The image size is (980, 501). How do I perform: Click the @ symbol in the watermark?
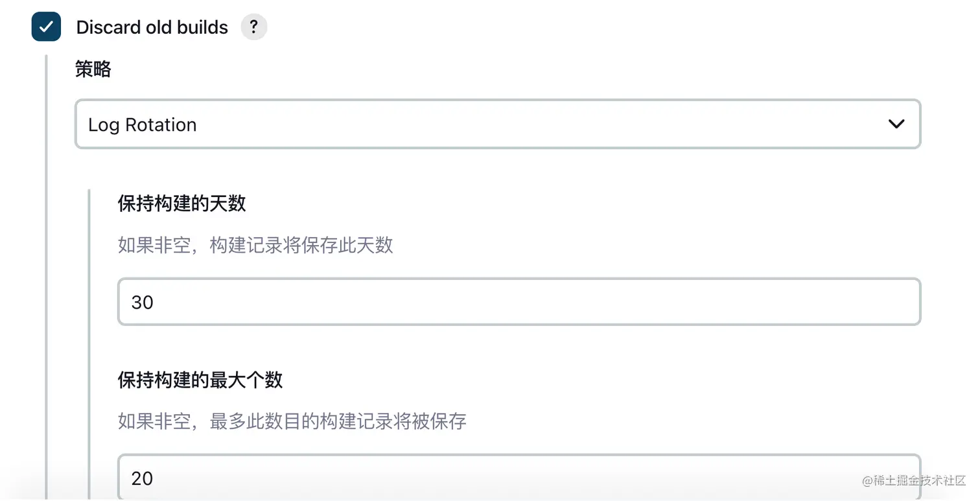click(867, 481)
